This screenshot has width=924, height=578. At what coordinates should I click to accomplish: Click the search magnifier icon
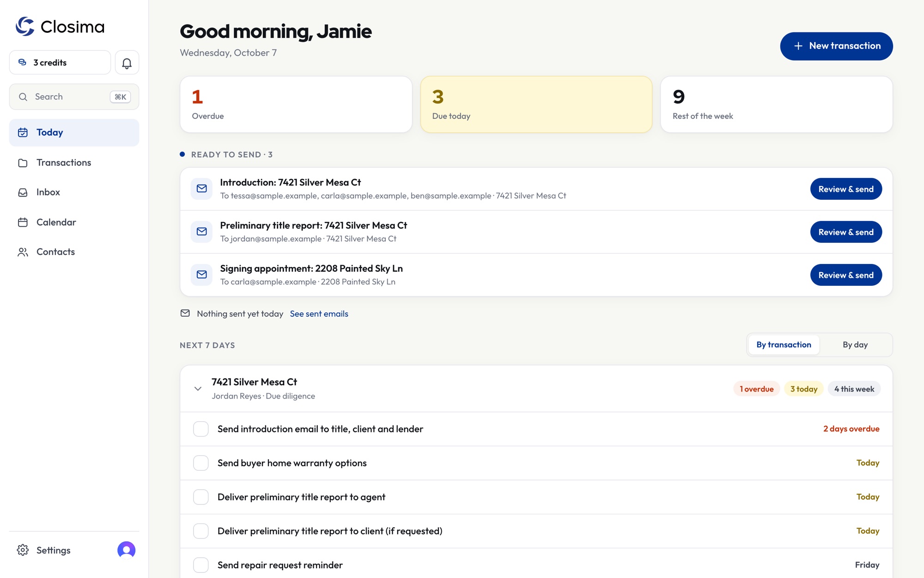point(23,97)
